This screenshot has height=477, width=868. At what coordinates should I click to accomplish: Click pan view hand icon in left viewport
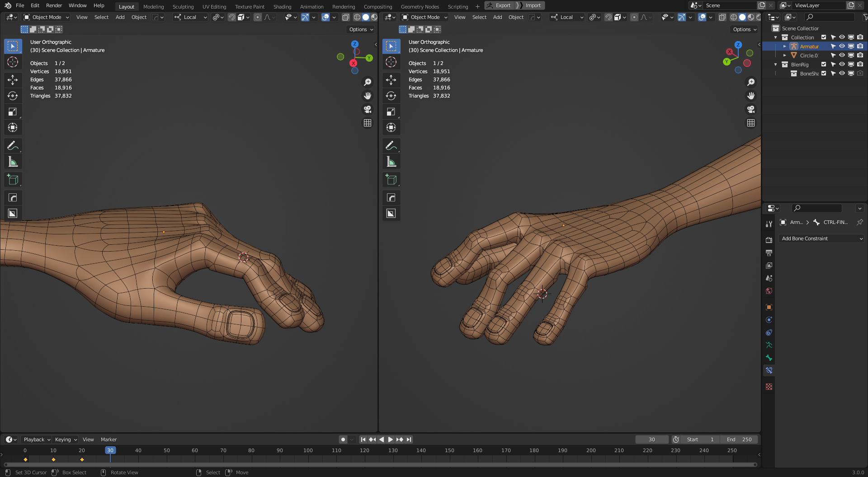pos(368,96)
